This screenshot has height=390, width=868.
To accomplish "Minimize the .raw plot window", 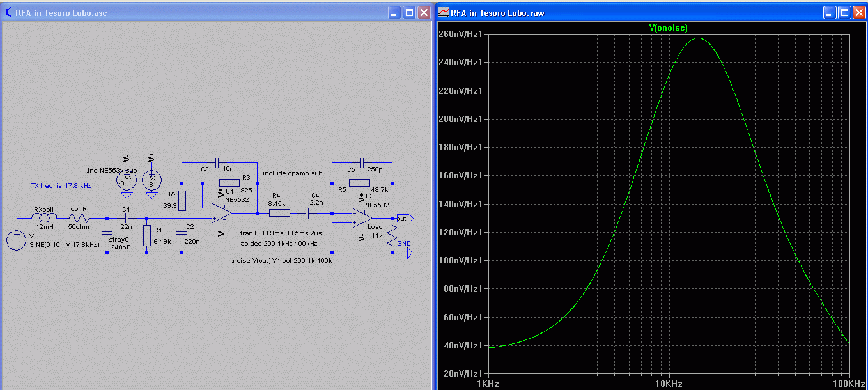I will click(830, 12).
